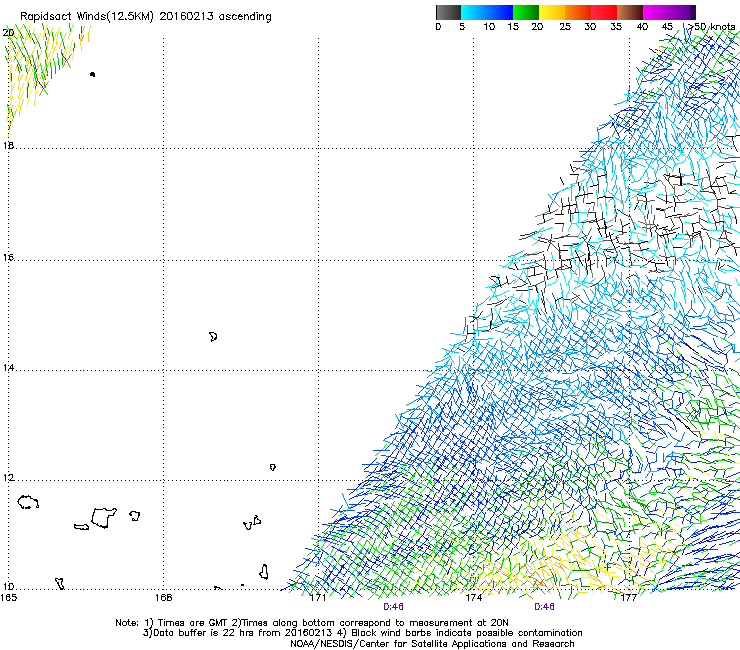This screenshot has height=650, width=740.
Task: Click the purple time label between 174 and 177
Action: pyautogui.click(x=544, y=607)
